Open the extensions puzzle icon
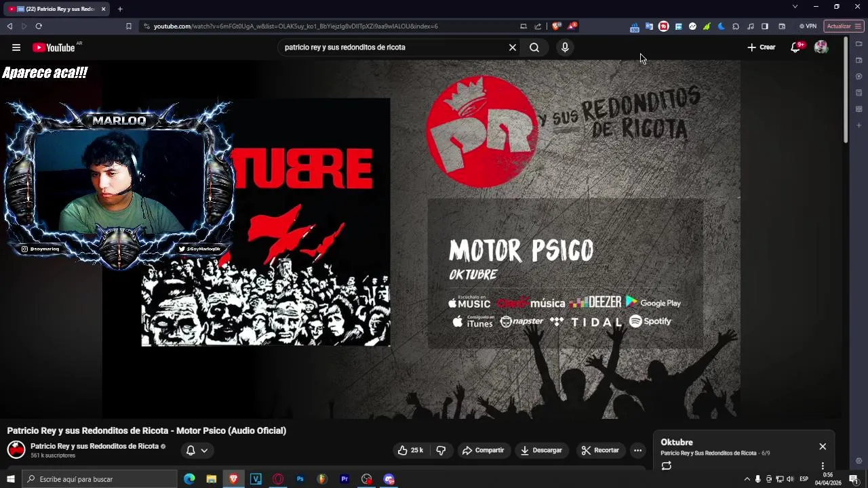Screen dimensions: 868x488 tap(736, 26)
